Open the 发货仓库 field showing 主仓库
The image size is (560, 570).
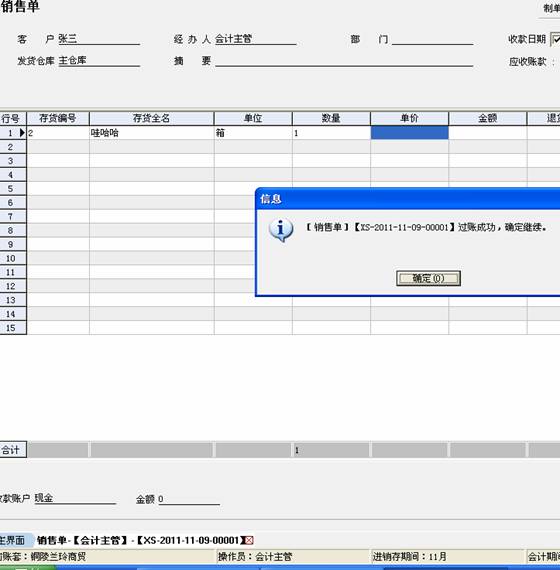(99, 60)
